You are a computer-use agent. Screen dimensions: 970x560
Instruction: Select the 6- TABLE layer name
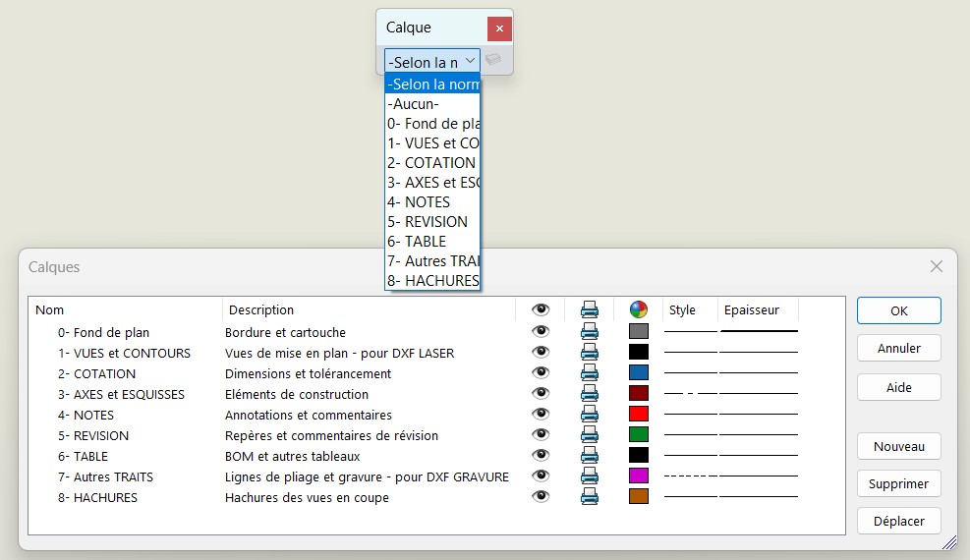click(84, 456)
